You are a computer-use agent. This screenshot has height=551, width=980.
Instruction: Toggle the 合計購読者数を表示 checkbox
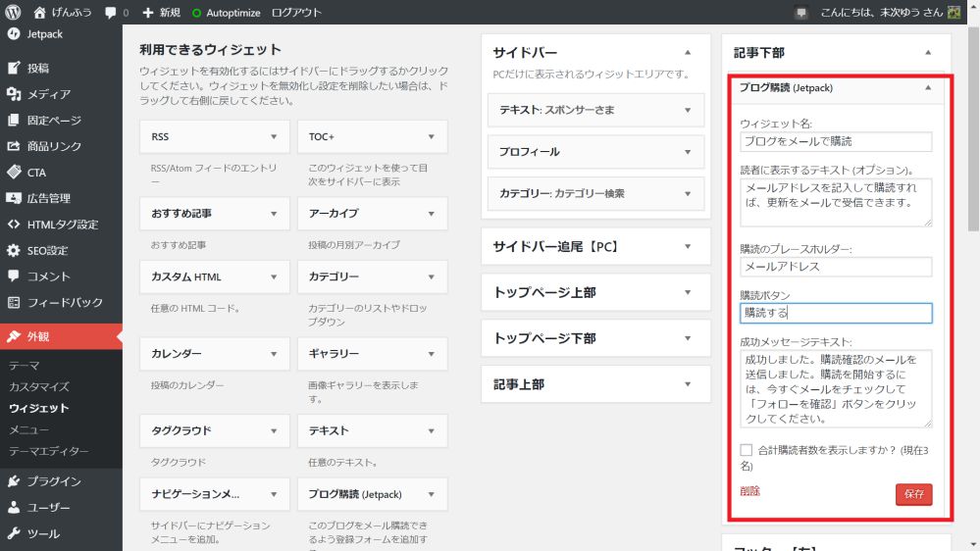tap(746, 450)
